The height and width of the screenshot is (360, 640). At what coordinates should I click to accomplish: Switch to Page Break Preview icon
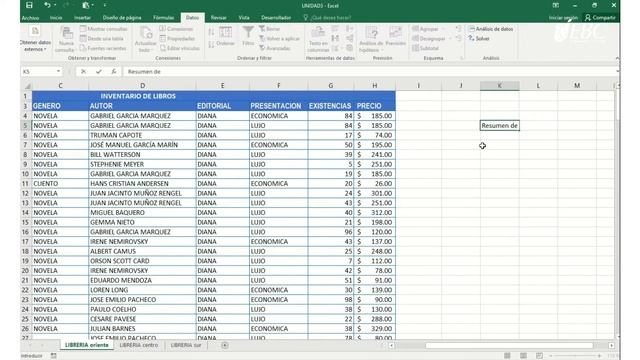539,356
